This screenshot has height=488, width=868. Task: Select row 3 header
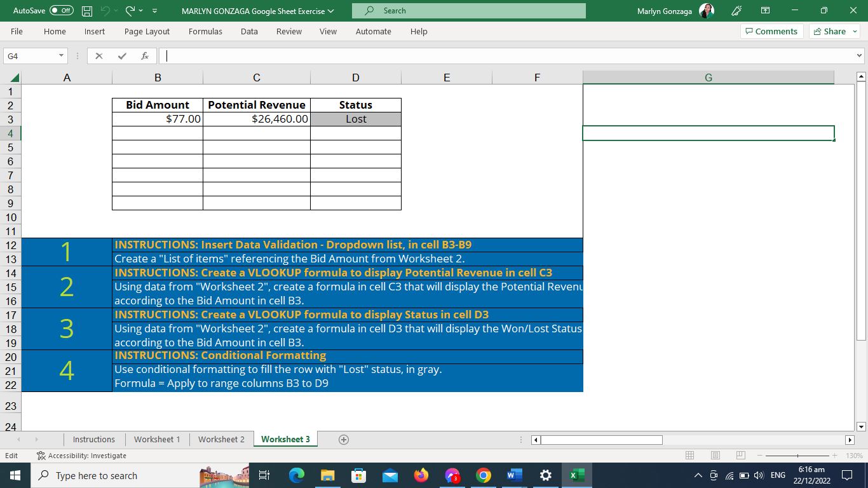tap(11, 119)
